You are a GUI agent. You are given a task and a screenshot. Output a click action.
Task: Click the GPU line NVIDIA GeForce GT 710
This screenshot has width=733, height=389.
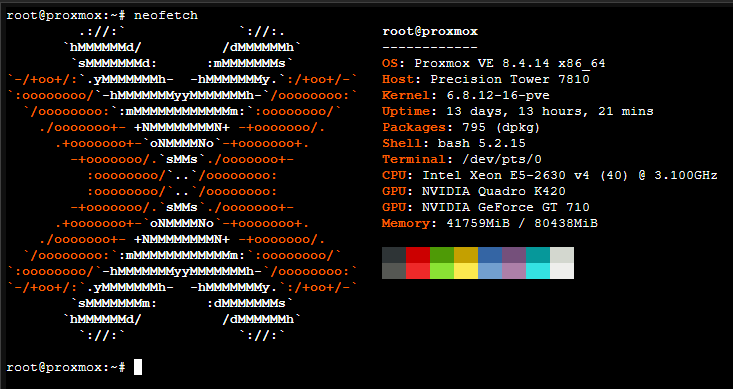pyautogui.click(x=486, y=207)
